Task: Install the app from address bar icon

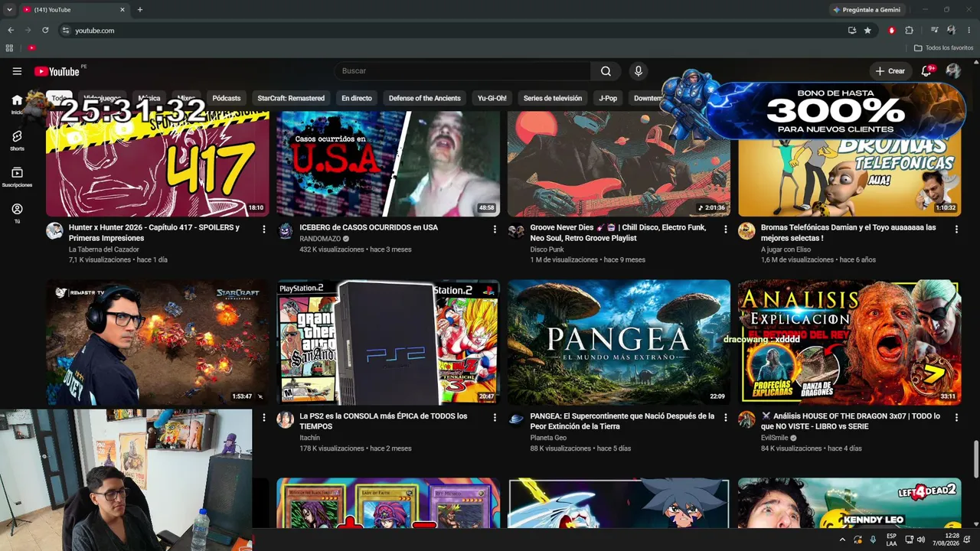Action: pos(852,31)
